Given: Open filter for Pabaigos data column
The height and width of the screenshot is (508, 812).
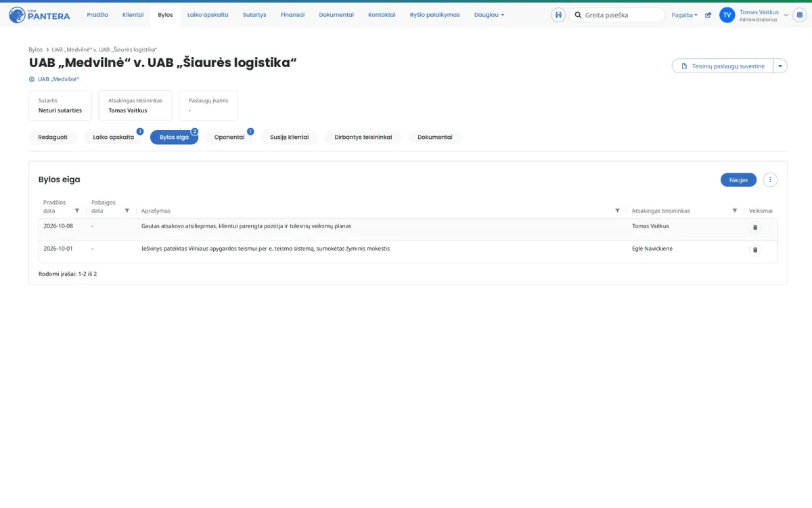Looking at the screenshot, I should tap(127, 211).
